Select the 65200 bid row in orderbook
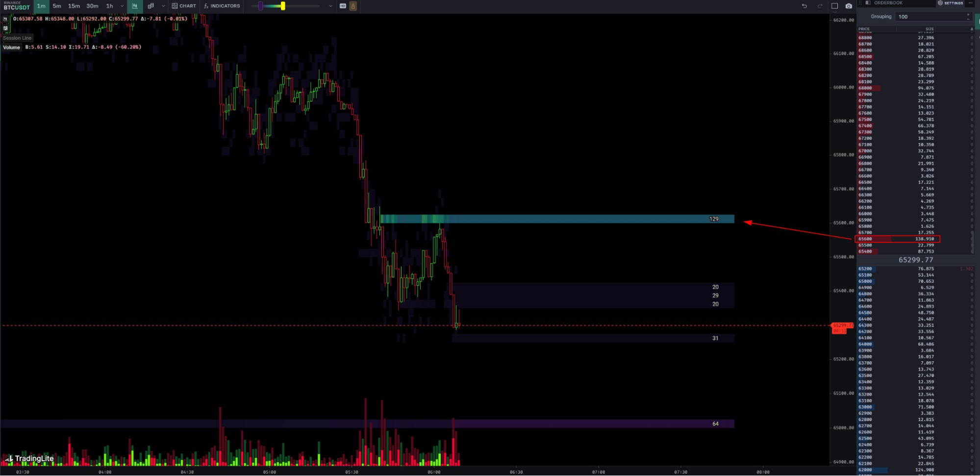Image resolution: width=980 pixels, height=476 pixels. (916, 269)
